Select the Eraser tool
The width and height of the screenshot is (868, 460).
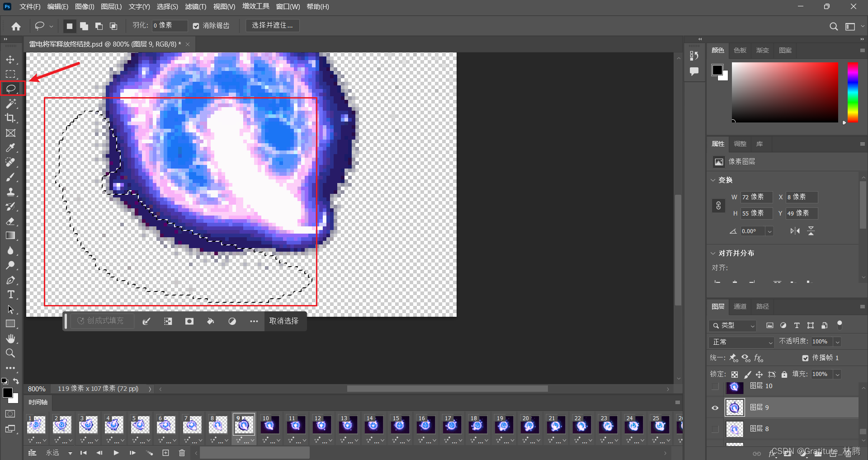[x=10, y=221]
